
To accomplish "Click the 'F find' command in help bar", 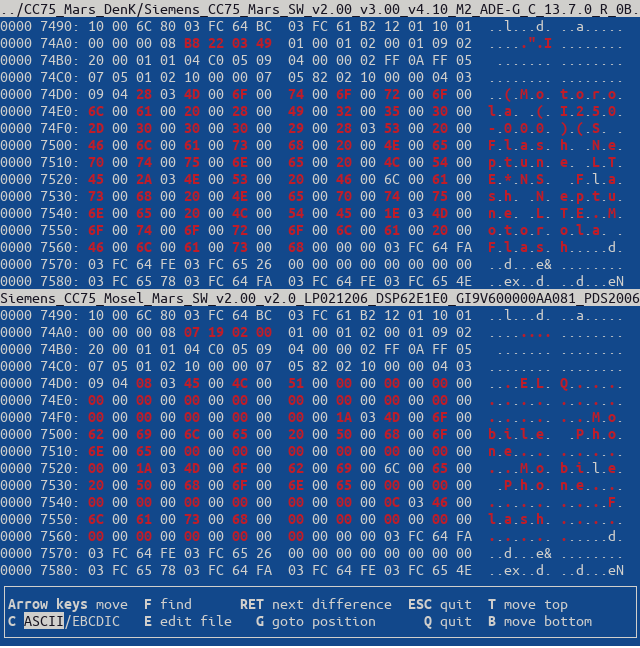I will (x=168, y=604).
